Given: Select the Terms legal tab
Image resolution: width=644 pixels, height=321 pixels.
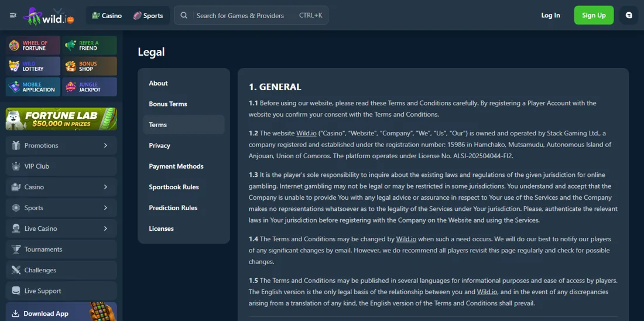Looking at the screenshot, I should [184, 125].
